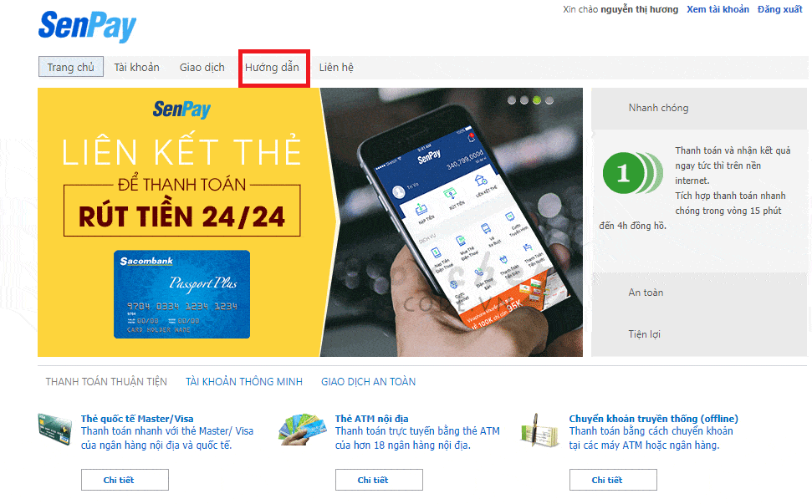
Task: Click the SenPay logo inside the yellow banner
Action: pos(181,109)
